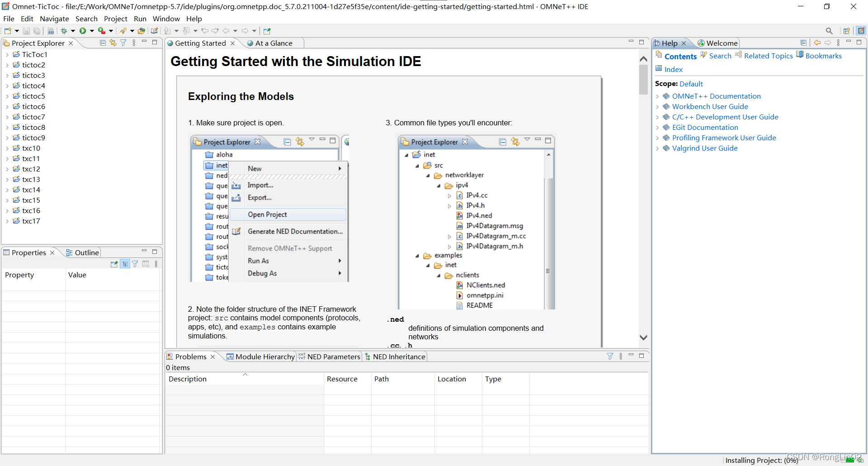Click the Pin Editor toolbar icon

(x=267, y=31)
